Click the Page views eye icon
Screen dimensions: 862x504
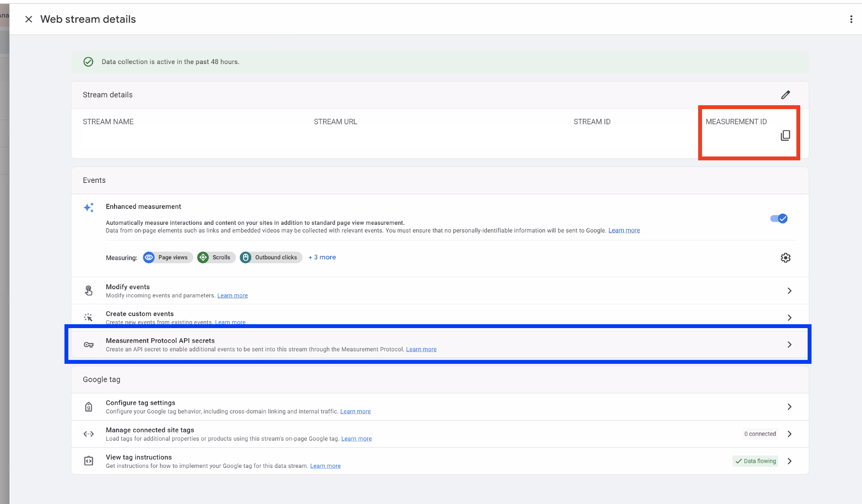pyautogui.click(x=149, y=257)
